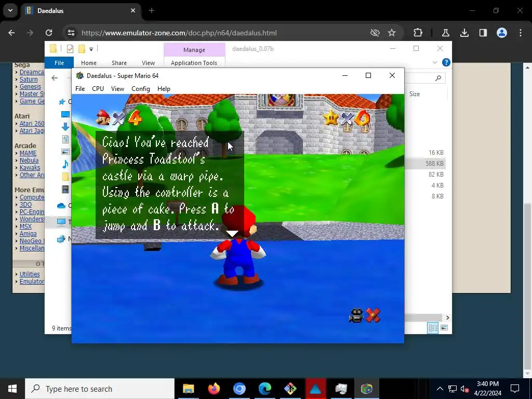Open the Saturn link on the webpage

click(x=29, y=79)
